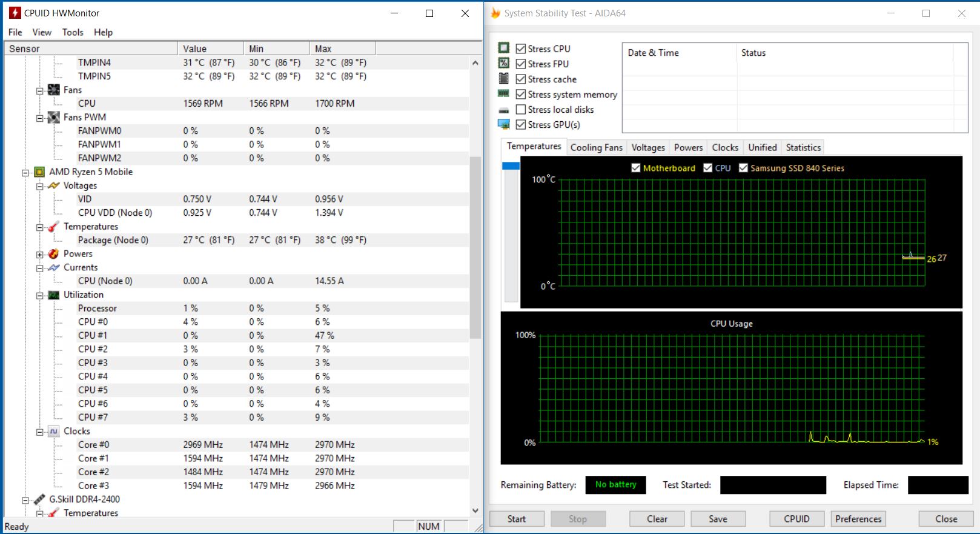Collapse the Utilization tree node
The height and width of the screenshot is (534, 980).
tap(40, 296)
